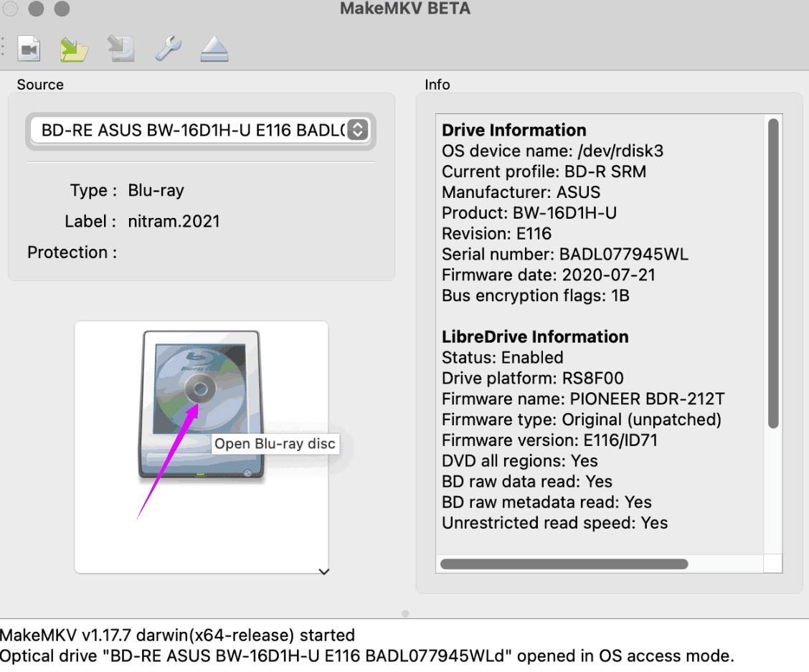Click the green-arrow folder toolbar icon
This screenshot has height=672, width=809.
pyautogui.click(x=74, y=49)
